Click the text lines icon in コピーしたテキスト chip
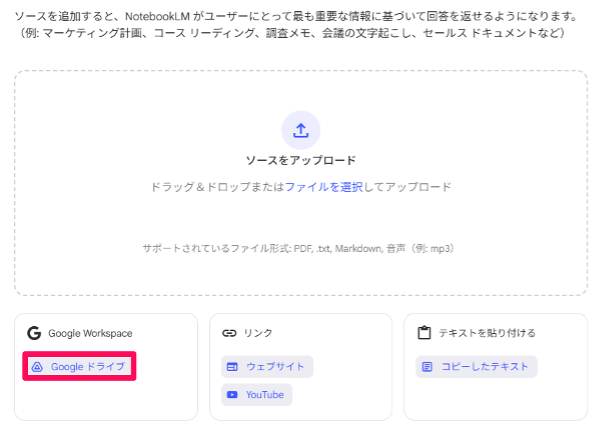 point(427,367)
